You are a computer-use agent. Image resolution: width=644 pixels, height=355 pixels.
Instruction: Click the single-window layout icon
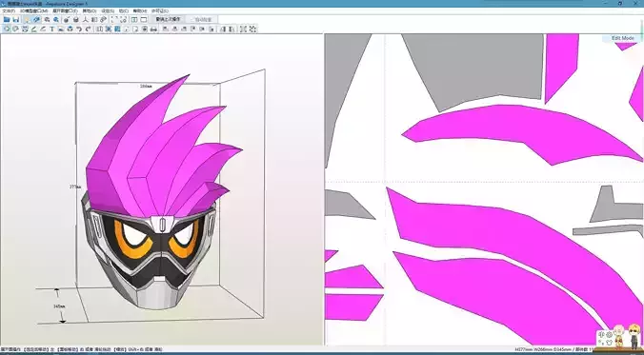point(144,19)
